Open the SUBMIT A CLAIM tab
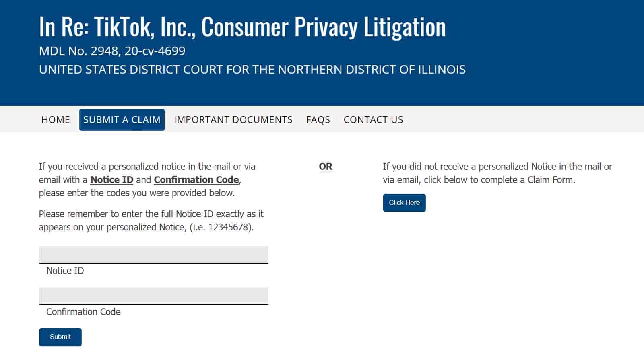This screenshot has width=644, height=362. [122, 119]
